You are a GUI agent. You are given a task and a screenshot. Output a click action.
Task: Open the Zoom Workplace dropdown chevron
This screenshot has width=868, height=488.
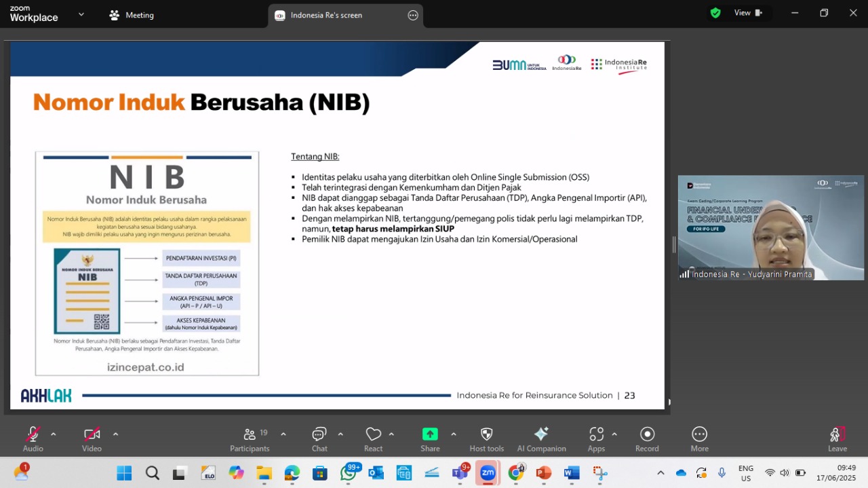81,14
